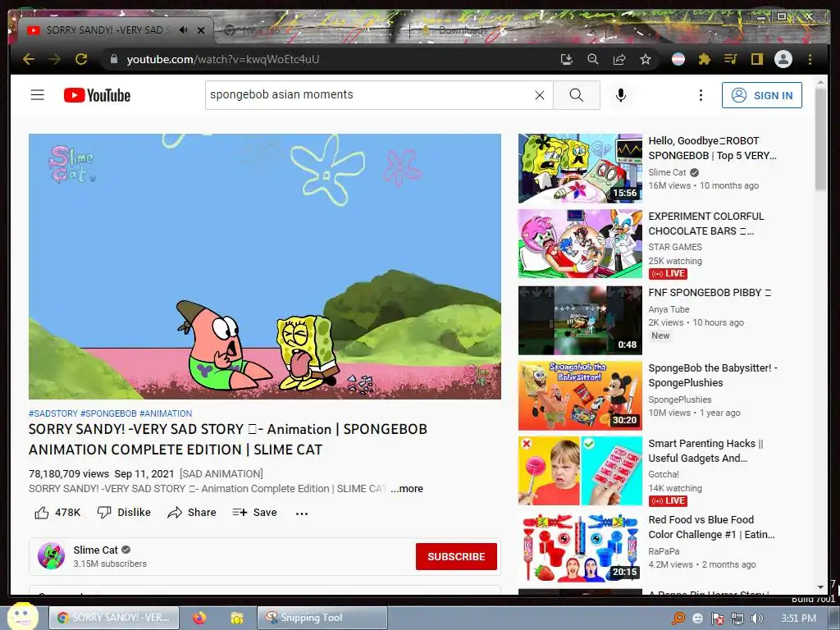The height and width of the screenshot is (630, 840).
Task: Open Red Food vs Blue Food thumbnail
Action: pyautogui.click(x=580, y=547)
